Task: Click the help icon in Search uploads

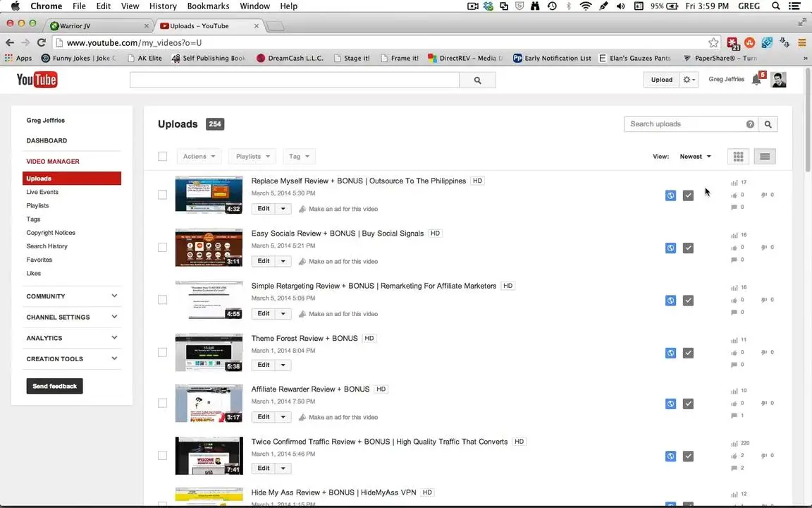Action: (750, 124)
